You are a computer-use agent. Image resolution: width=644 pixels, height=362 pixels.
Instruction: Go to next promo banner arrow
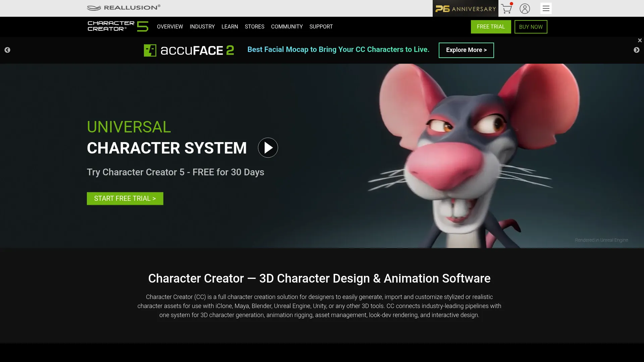click(x=637, y=50)
